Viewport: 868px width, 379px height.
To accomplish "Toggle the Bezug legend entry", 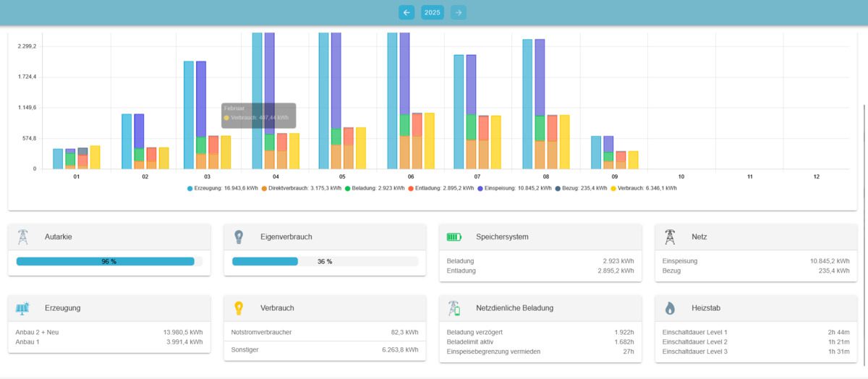I will 579,188.
